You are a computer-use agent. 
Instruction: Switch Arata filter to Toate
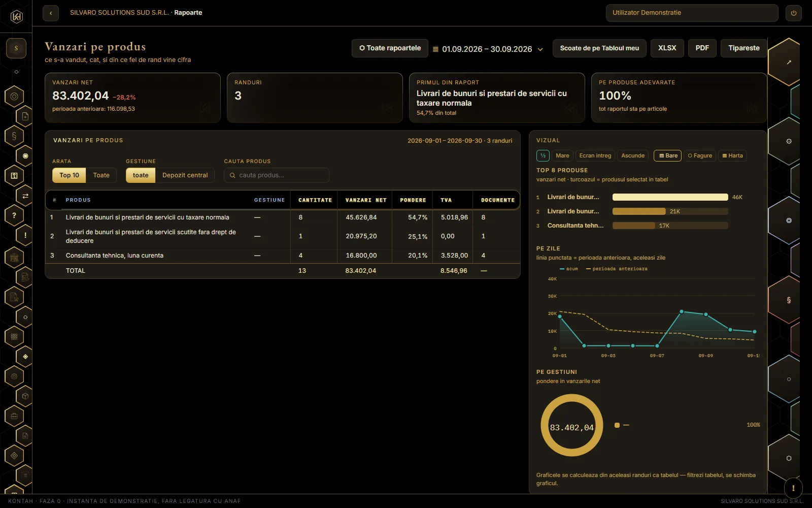coord(101,175)
